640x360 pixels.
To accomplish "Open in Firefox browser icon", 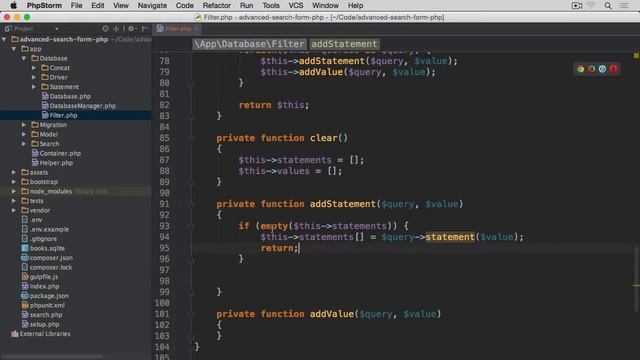I will pos(591,69).
